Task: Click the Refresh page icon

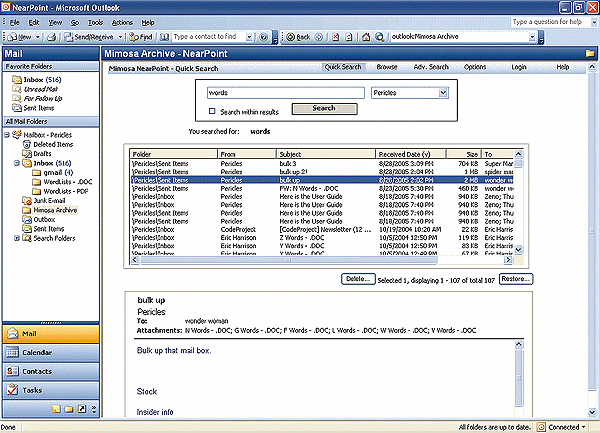Action: [x=349, y=37]
